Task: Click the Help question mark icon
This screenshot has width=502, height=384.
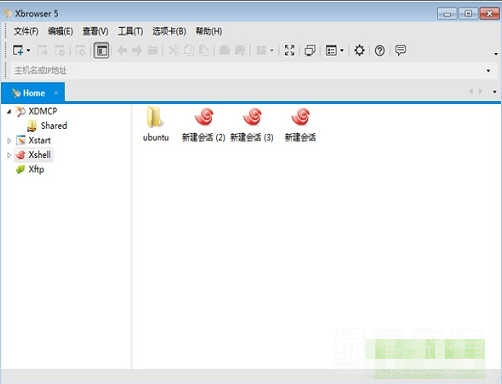Action: point(380,51)
